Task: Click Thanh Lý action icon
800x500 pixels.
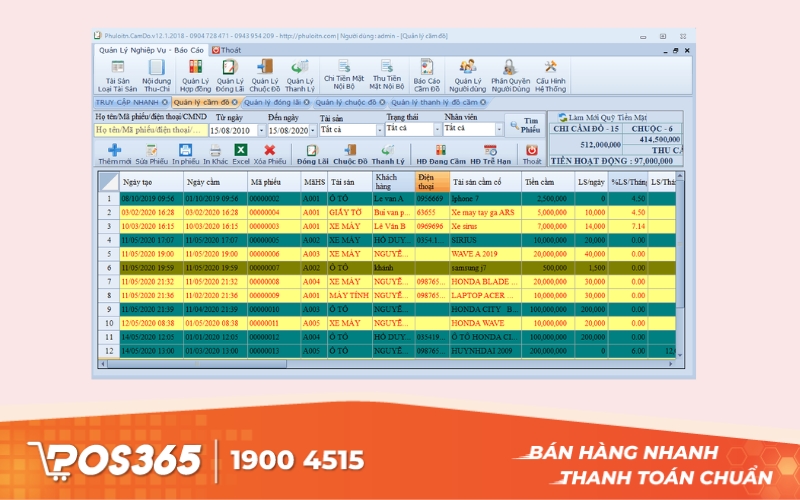Action: (388, 154)
